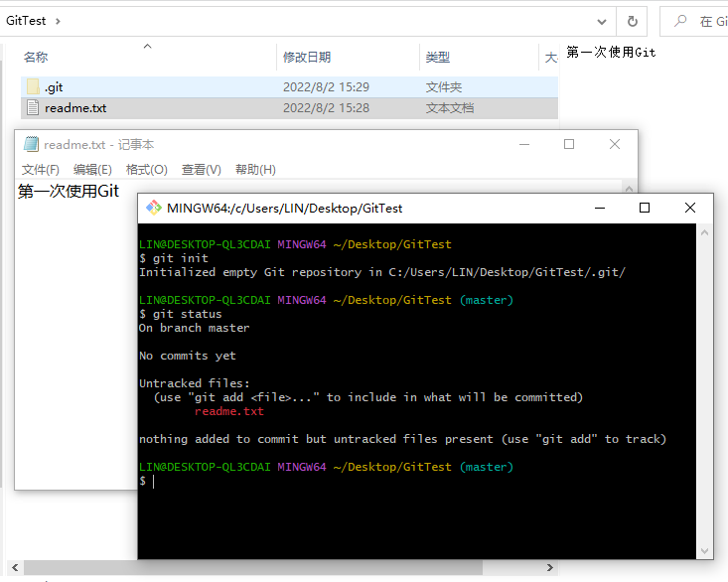This screenshot has width=728, height=582.
Task: Click the '文本文档' type cell
Action: [x=450, y=107]
